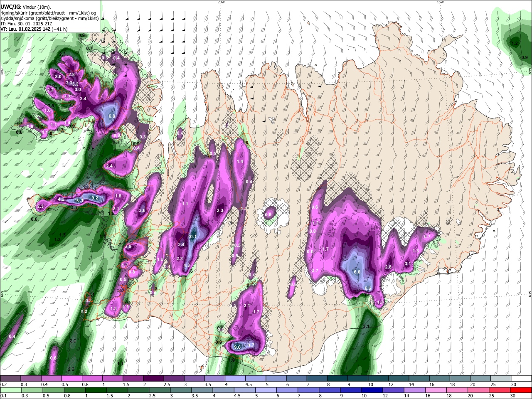Click the 'rigning/skúrir' legend description line
532x399 pixels.
pos(48,12)
